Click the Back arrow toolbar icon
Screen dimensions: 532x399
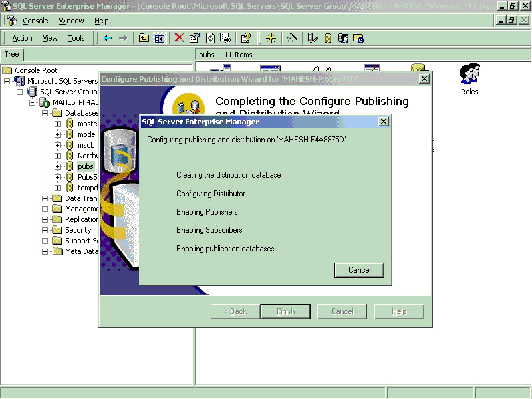click(108, 38)
